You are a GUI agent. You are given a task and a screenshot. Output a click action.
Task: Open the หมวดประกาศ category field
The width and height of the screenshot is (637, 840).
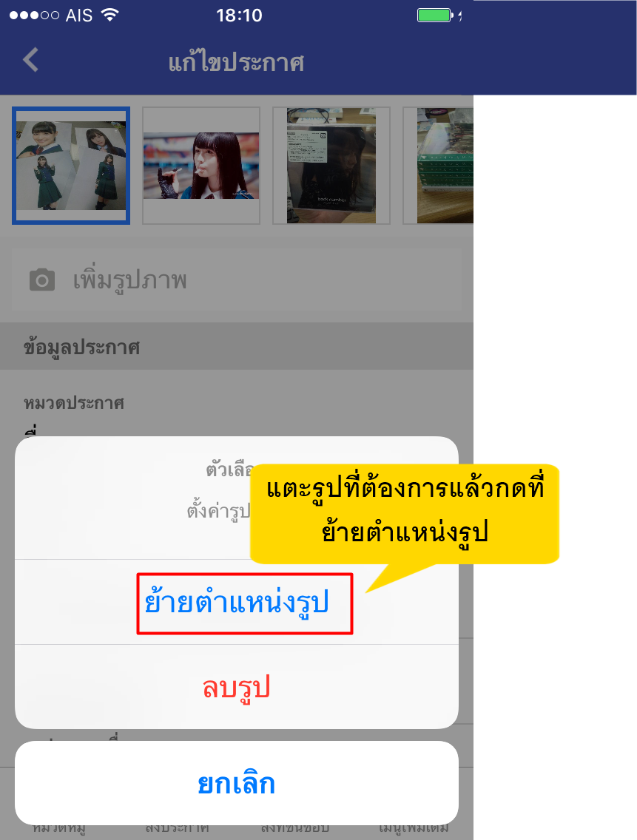(237, 403)
